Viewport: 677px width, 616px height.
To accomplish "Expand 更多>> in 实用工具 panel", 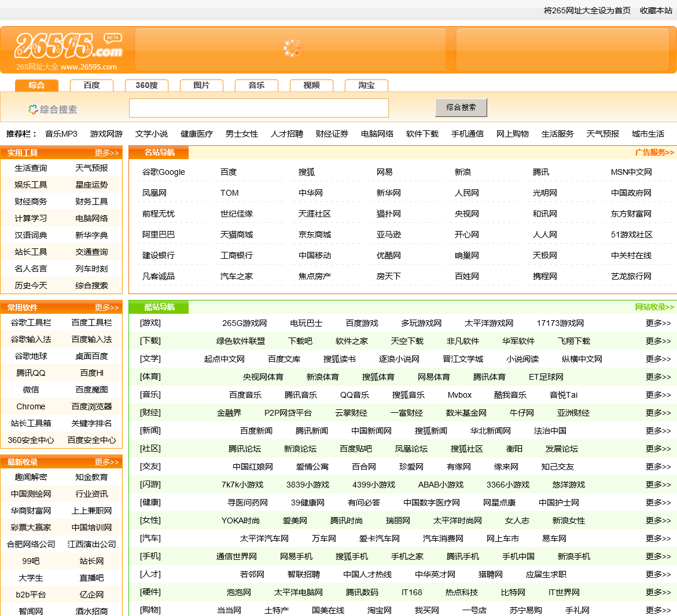I will pyautogui.click(x=106, y=153).
